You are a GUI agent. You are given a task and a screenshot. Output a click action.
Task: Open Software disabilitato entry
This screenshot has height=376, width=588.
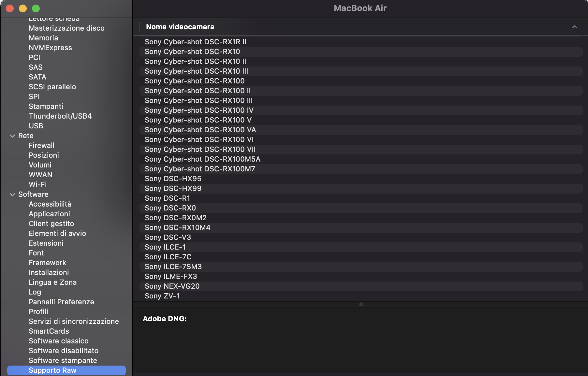pyautogui.click(x=64, y=351)
